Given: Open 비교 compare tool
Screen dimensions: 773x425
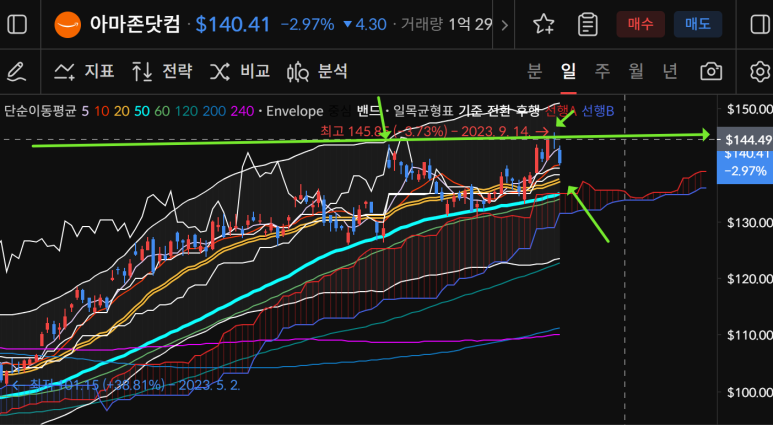Looking at the screenshot, I should tap(240, 72).
